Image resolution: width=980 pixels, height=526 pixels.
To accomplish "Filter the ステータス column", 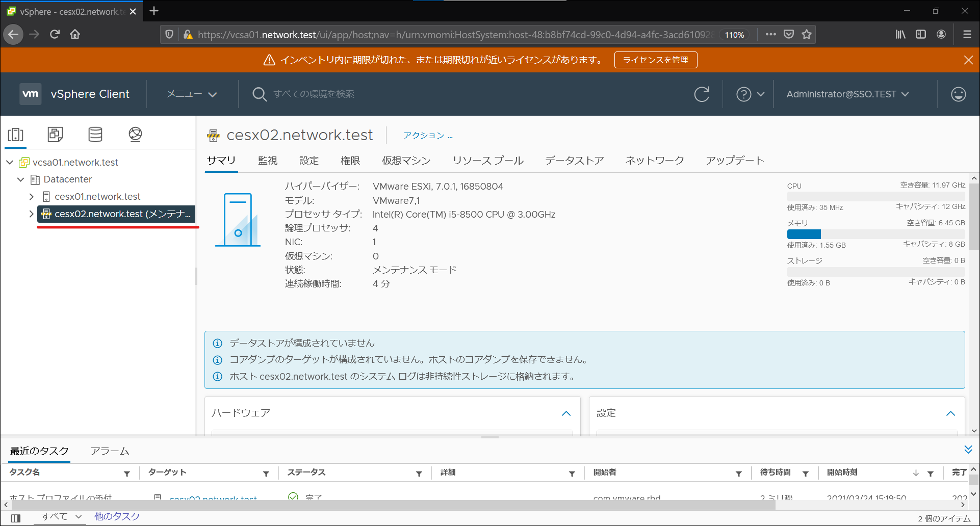I will tap(419, 474).
